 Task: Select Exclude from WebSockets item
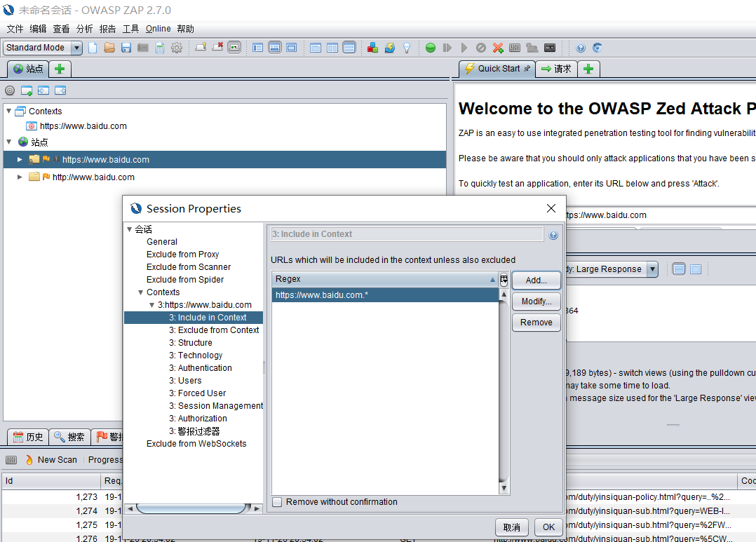[x=196, y=444]
